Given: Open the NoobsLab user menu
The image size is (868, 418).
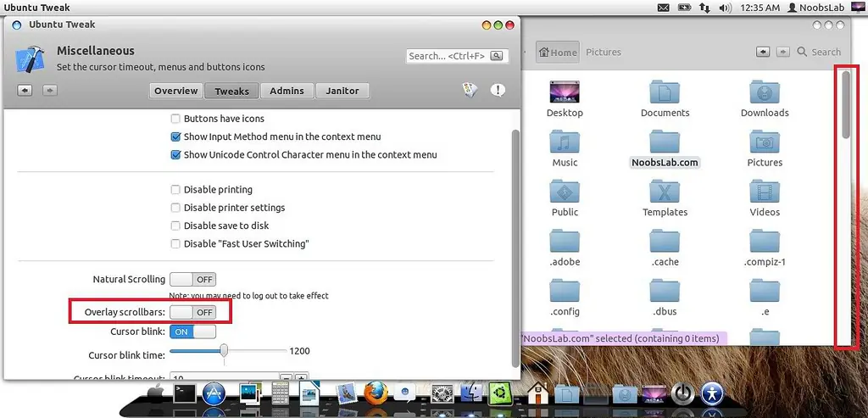Looking at the screenshot, I should tap(815, 8).
